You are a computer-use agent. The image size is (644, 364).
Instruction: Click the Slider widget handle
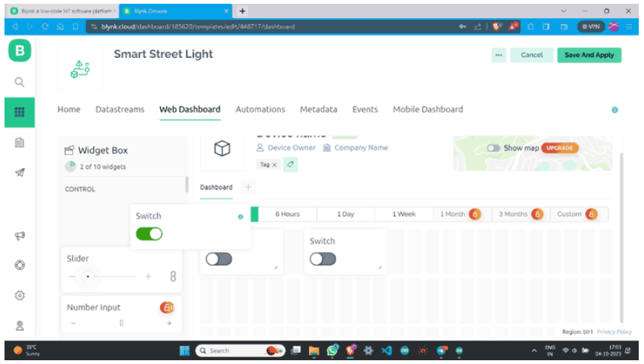click(x=88, y=277)
